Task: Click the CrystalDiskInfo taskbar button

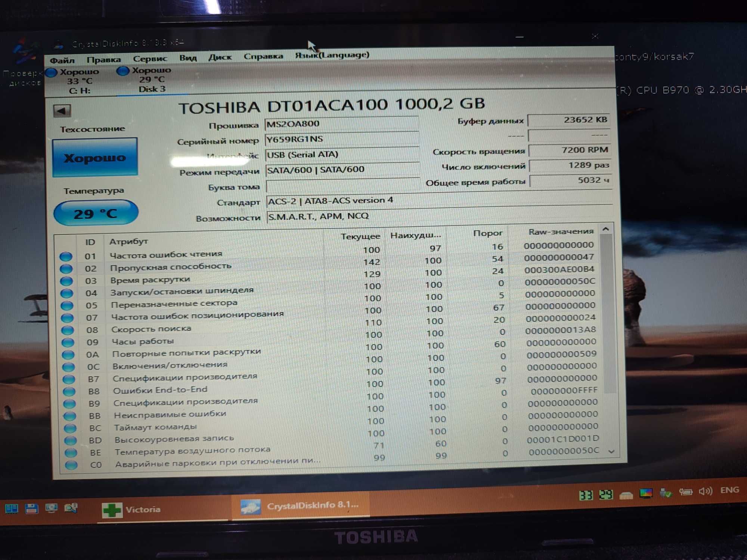Action: (x=300, y=506)
